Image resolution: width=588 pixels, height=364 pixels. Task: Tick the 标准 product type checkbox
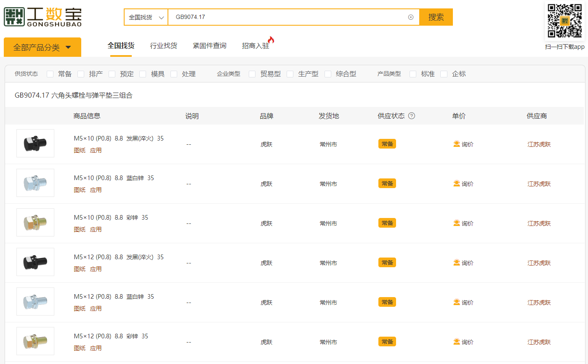(x=413, y=74)
